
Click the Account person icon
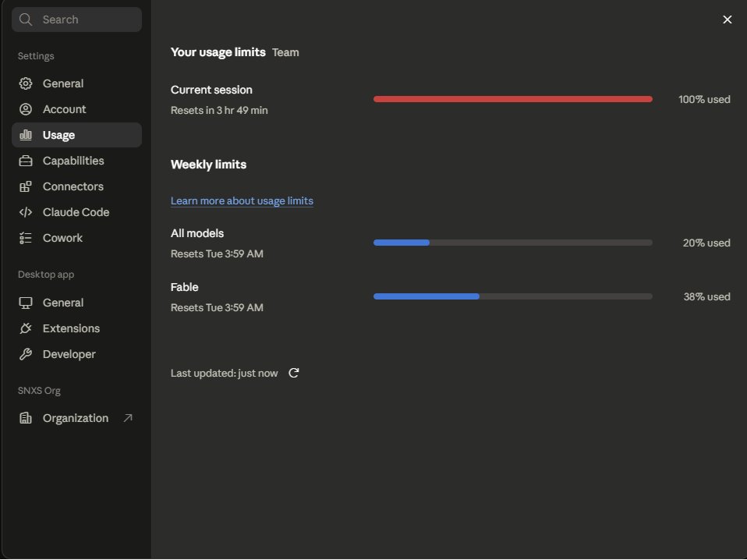coord(26,109)
